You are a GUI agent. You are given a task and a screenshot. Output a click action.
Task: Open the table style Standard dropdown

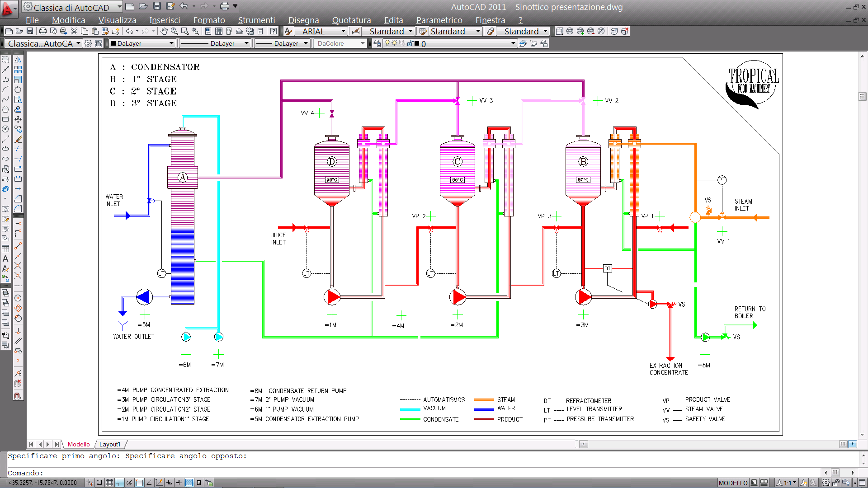click(455, 31)
